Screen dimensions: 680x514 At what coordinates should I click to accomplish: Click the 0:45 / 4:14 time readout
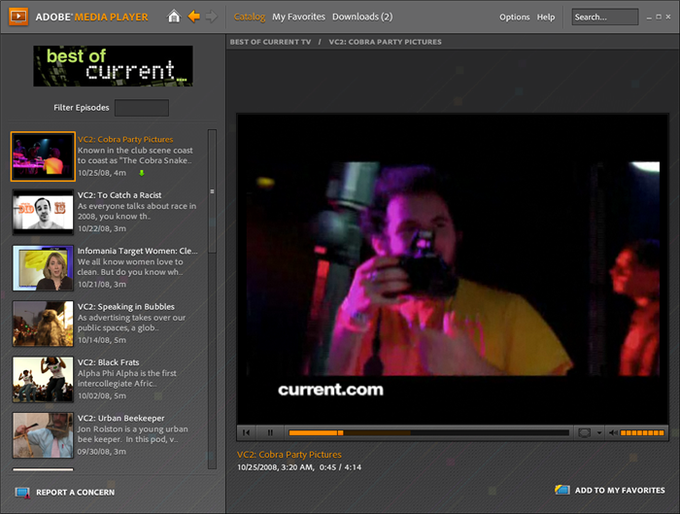tap(340, 468)
